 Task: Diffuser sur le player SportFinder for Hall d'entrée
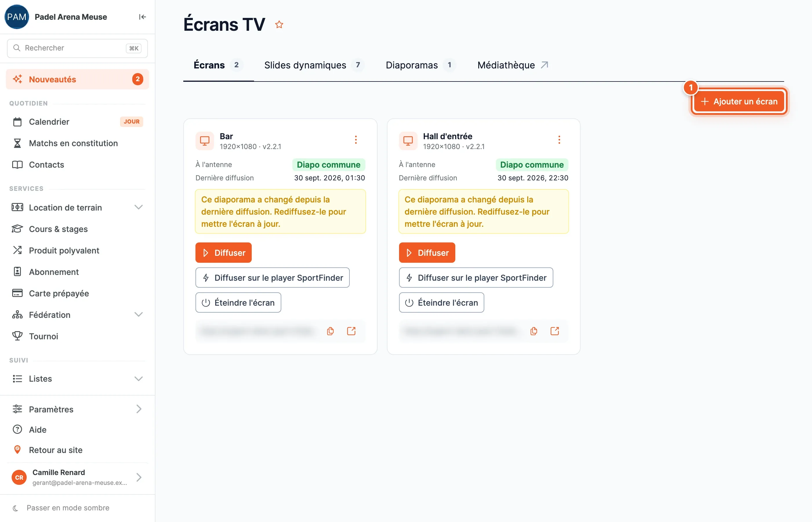tap(476, 278)
